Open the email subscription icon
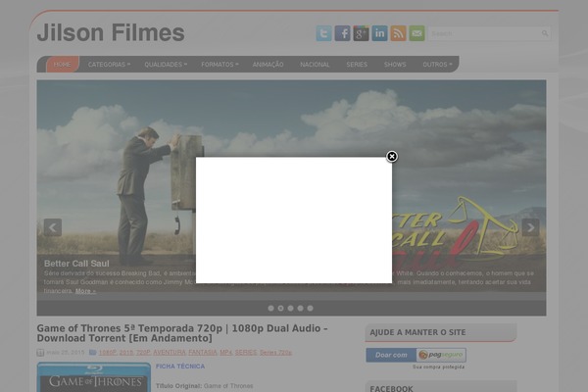588x392 pixels. point(416,33)
